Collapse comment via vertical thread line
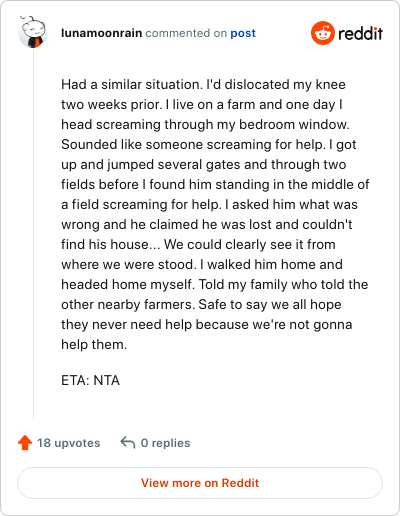This screenshot has height=516, width=400. 33,233
